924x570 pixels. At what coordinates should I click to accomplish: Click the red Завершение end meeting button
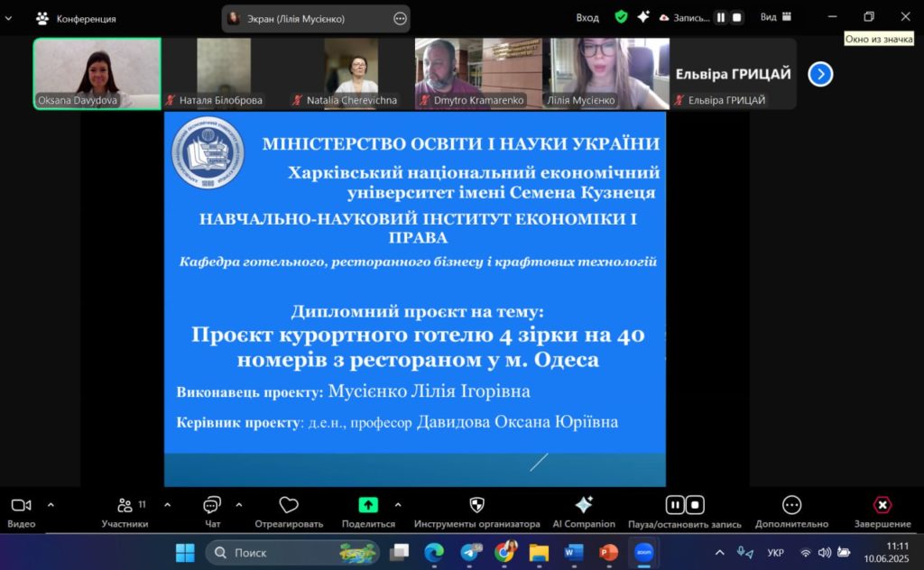tap(882, 506)
